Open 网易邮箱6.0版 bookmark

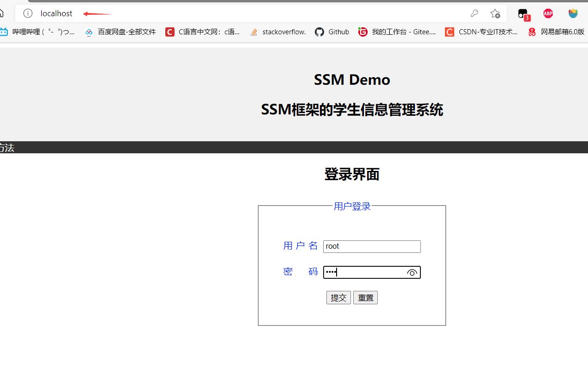[556, 32]
